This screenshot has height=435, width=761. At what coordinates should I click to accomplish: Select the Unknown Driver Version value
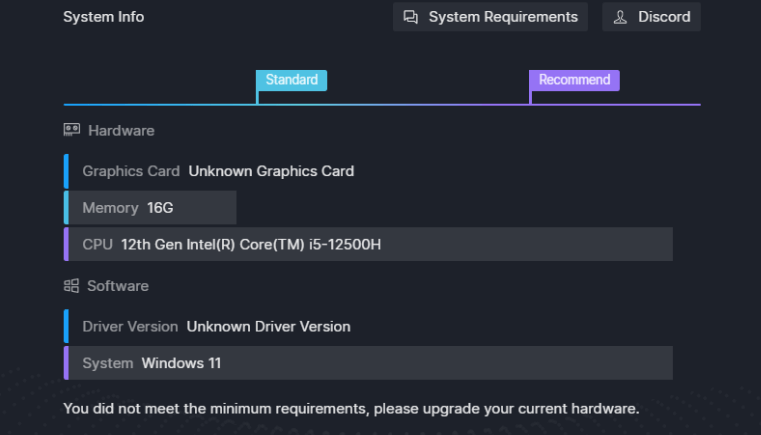click(x=268, y=327)
